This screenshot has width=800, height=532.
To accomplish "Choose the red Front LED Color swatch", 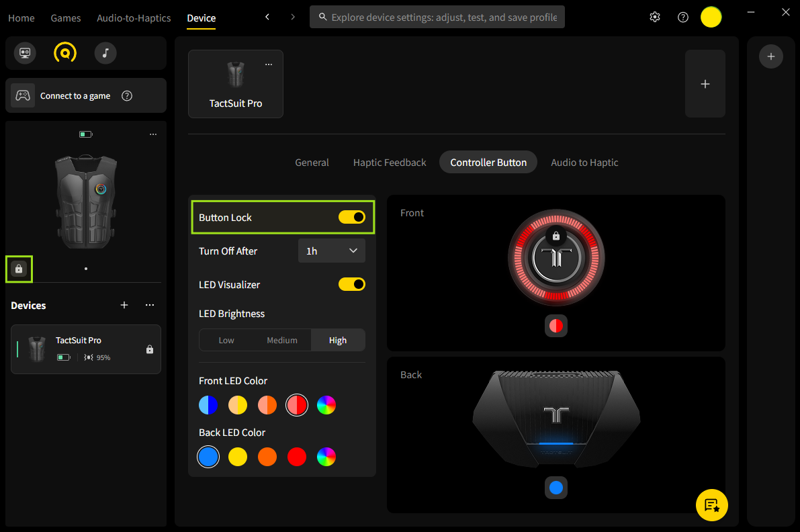I will coord(297,405).
